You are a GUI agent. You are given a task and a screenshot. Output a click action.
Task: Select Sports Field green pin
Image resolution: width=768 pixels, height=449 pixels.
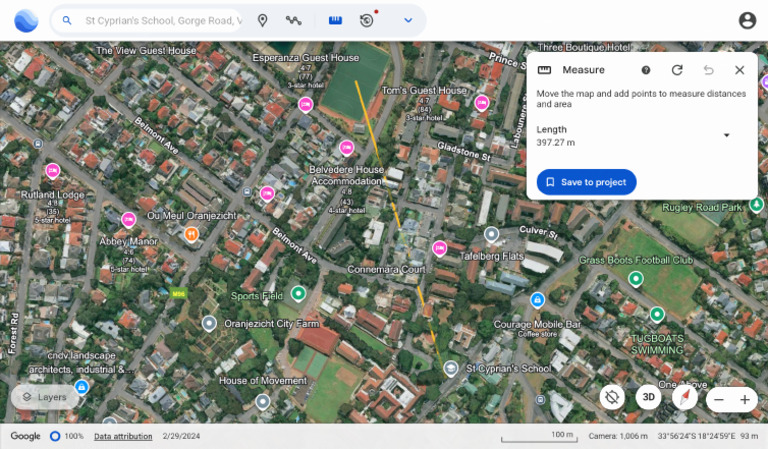(298, 294)
